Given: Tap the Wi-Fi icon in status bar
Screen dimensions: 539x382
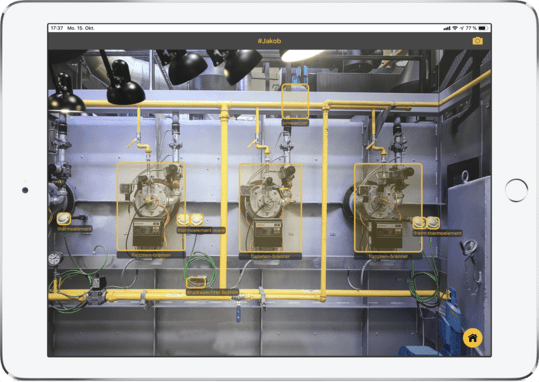Looking at the screenshot, I should (455, 28).
